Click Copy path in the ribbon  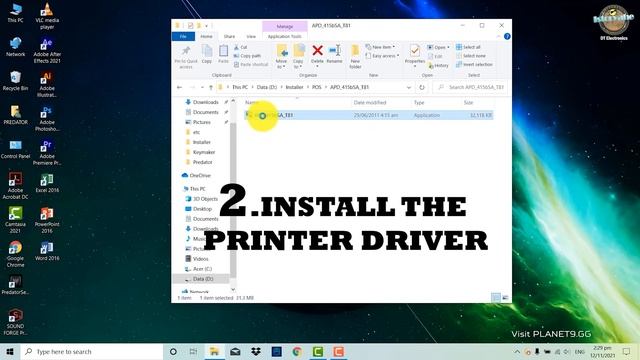point(247,56)
